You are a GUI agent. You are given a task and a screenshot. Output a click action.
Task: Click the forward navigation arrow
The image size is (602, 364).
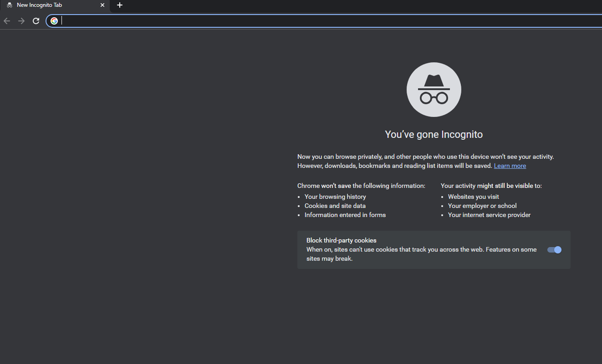coord(21,20)
